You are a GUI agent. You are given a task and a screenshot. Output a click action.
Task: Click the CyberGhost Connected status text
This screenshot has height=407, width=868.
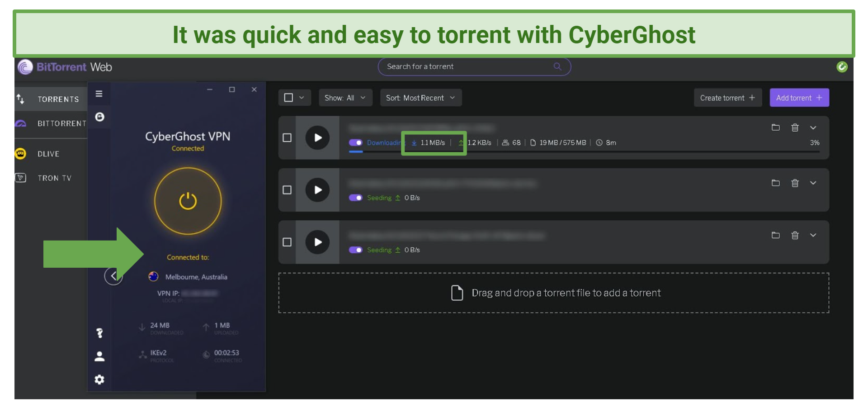(x=188, y=148)
